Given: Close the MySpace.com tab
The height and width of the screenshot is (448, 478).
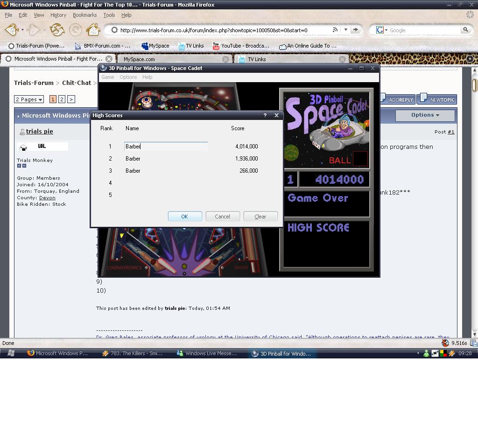Looking at the screenshot, I should point(225,59).
